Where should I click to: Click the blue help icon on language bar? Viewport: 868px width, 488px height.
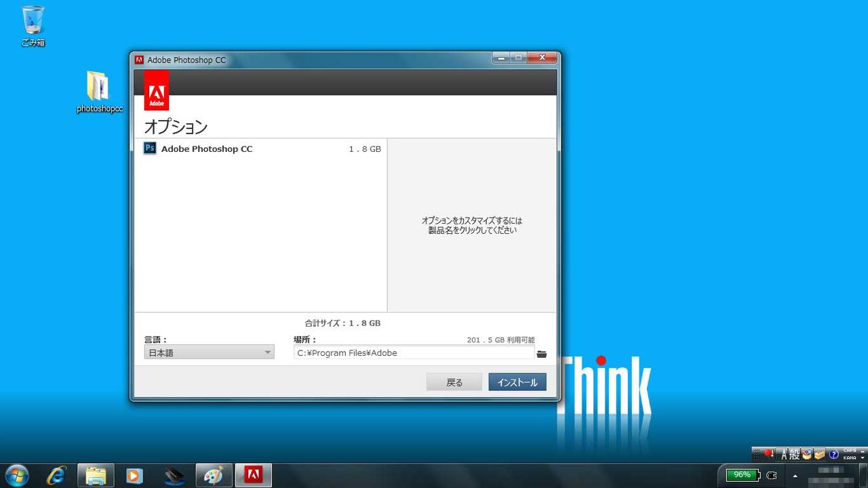[834, 454]
